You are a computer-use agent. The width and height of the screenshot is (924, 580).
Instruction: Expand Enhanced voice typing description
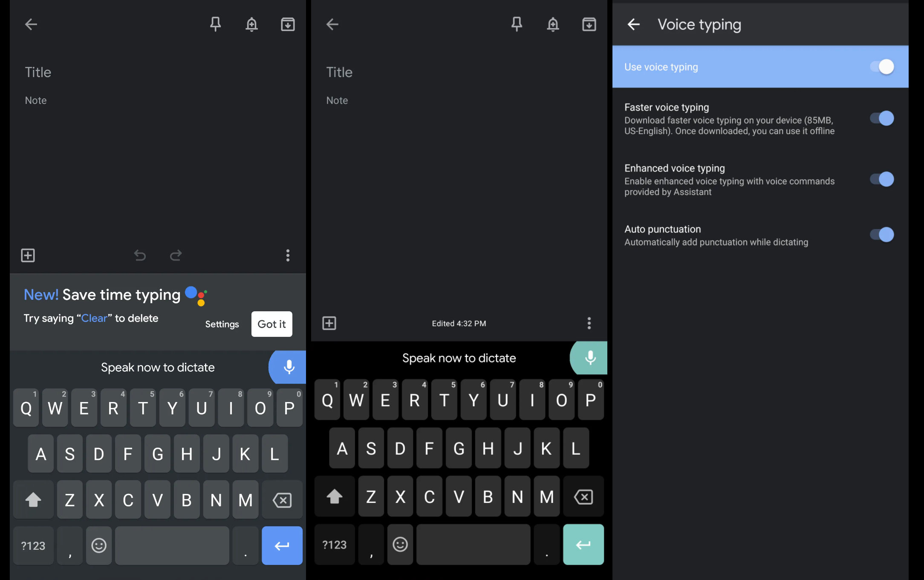coord(729,187)
